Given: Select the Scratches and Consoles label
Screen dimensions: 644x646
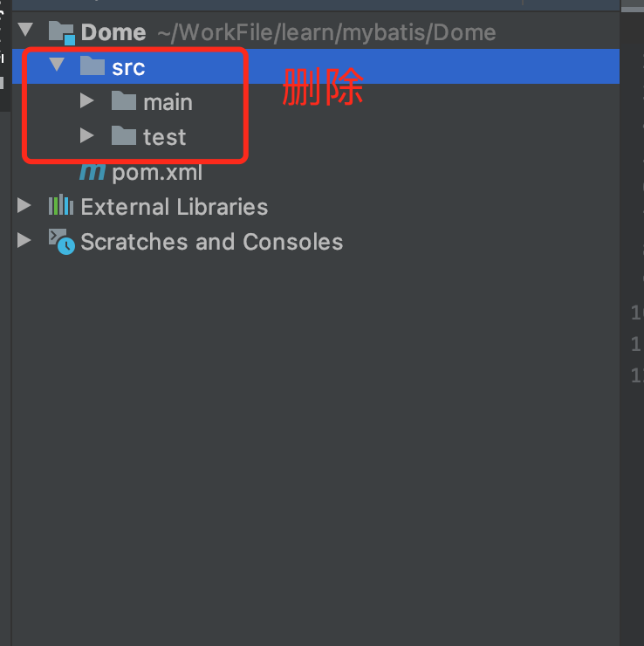Looking at the screenshot, I should click(212, 242).
